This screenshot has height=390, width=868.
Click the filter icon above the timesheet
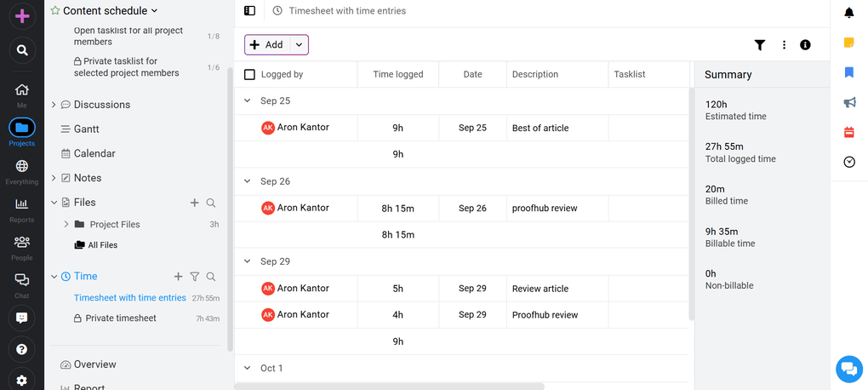coord(760,45)
